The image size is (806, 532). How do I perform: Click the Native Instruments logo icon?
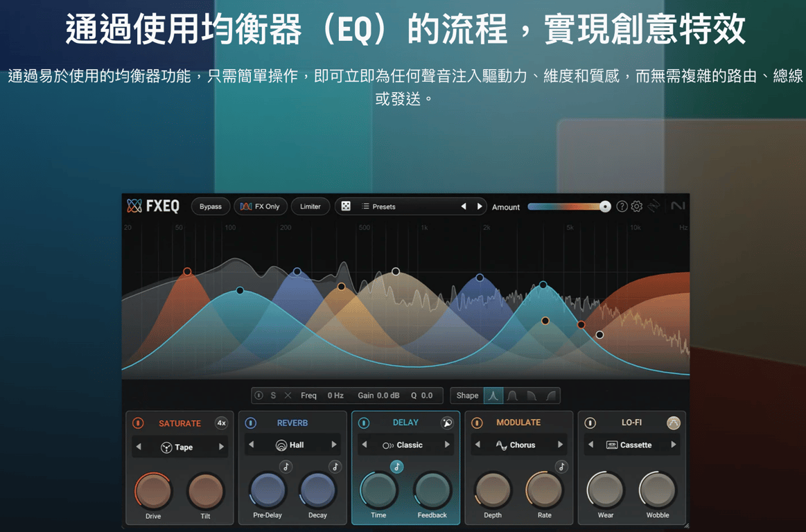click(x=678, y=206)
